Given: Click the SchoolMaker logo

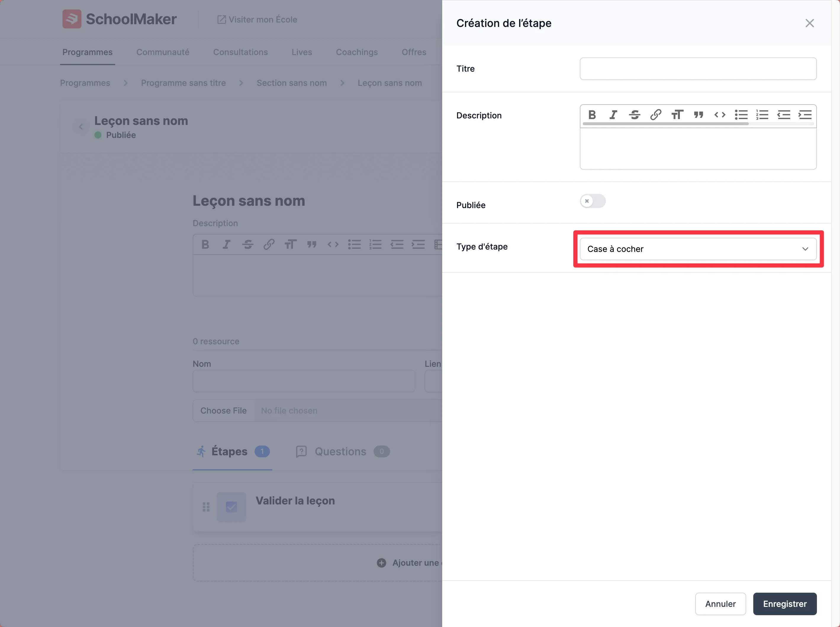Looking at the screenshot, I should coord(120,19).
